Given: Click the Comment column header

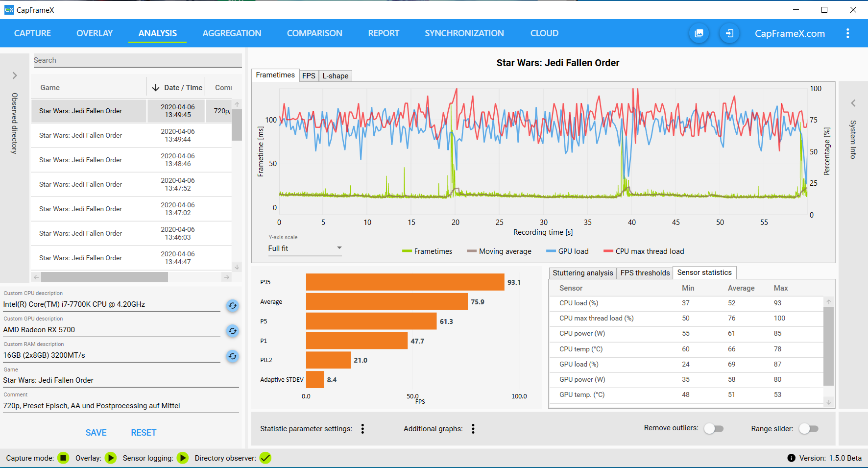Looking at the screenshot, I should click(x=223, y=87).
